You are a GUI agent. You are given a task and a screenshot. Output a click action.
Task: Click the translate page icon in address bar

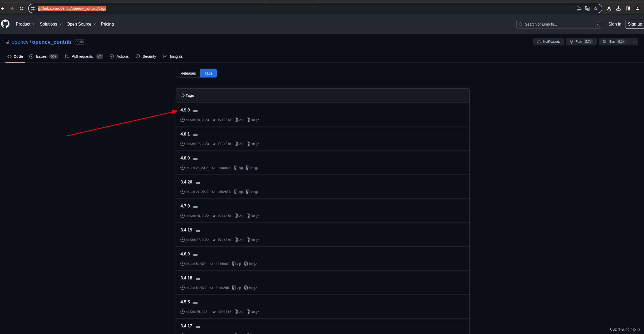click(x=587, y=8)
